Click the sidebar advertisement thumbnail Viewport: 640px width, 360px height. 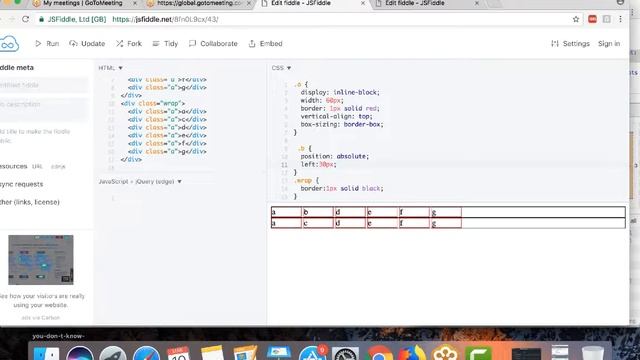point(41,260)
